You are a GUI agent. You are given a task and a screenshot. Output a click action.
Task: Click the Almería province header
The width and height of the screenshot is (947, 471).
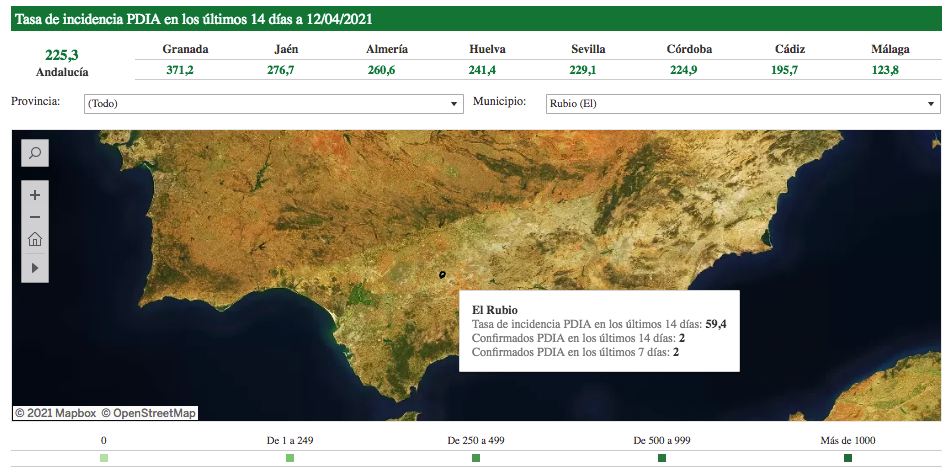386,49
